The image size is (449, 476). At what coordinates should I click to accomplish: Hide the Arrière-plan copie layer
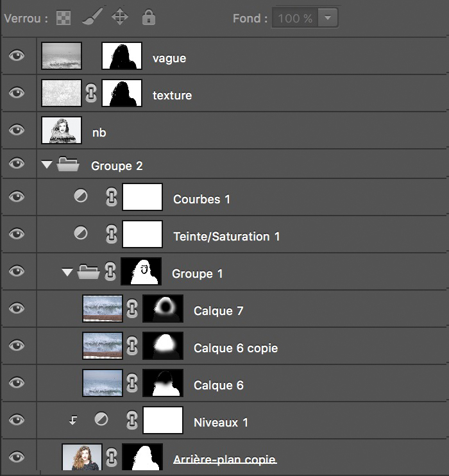pos(17,457)
